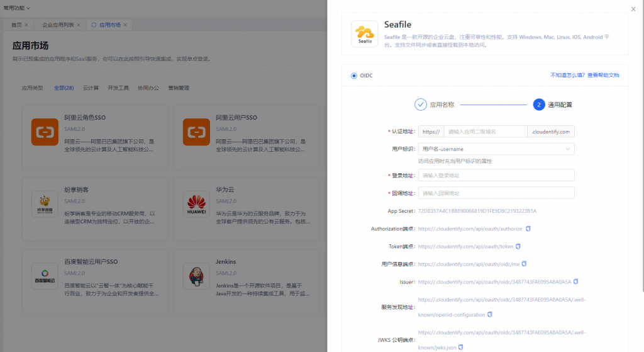
Task: Click the 纷享销客 app icon
Action: pyautogui.click(x=45, y=204)
